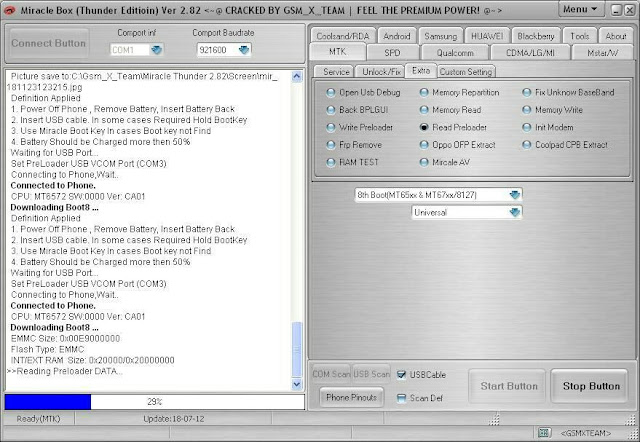Screen dimensions: 640x442
Task: Open the Service sub-tab
Action: coord(336,72)
